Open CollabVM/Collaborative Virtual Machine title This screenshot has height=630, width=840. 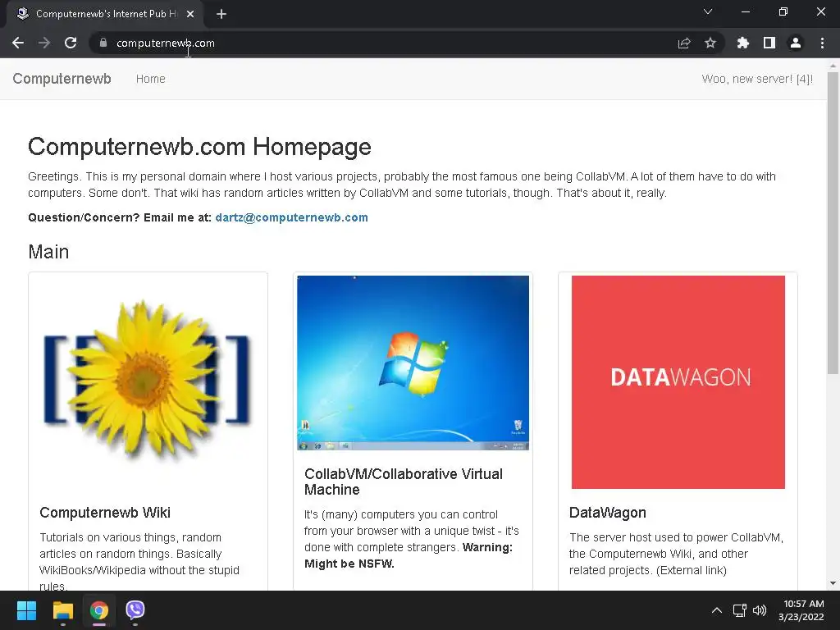pyautogui.click(x=403, y=482)
